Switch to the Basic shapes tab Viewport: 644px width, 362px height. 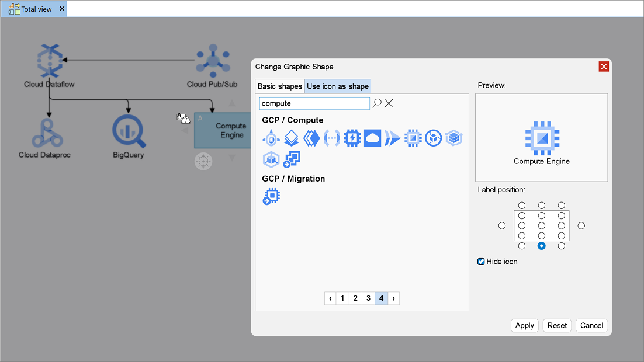point(280,86)
